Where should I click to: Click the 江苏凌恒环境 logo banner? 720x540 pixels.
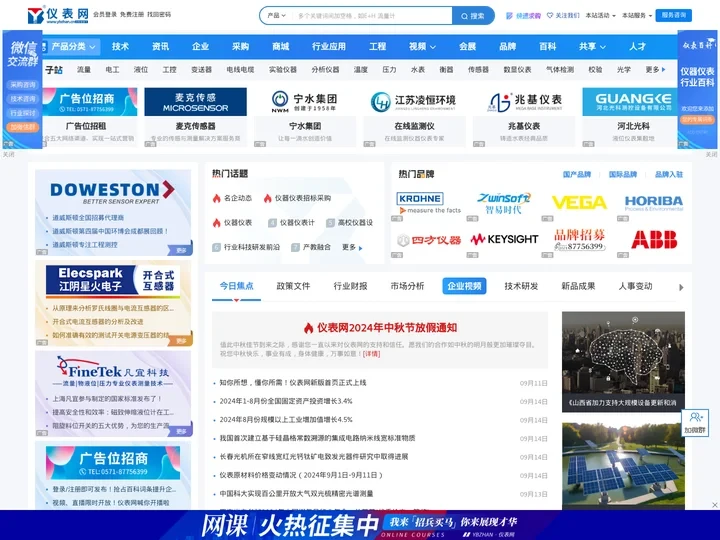coord(414,102)
